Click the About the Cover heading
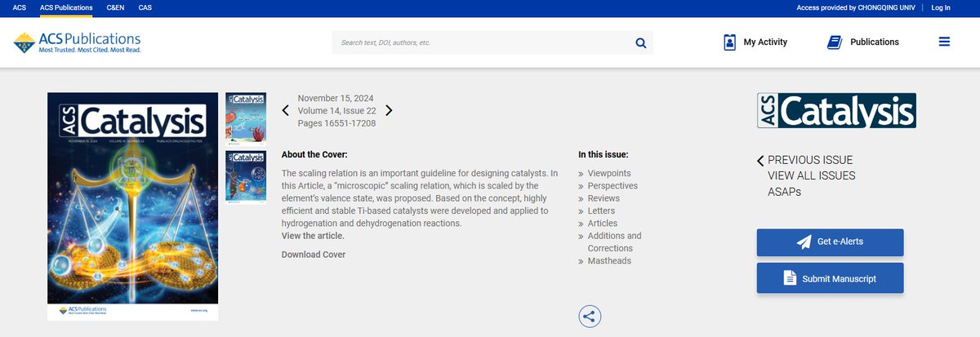The width and height of the screenshot is (980, 337). [x=314, y=154]
